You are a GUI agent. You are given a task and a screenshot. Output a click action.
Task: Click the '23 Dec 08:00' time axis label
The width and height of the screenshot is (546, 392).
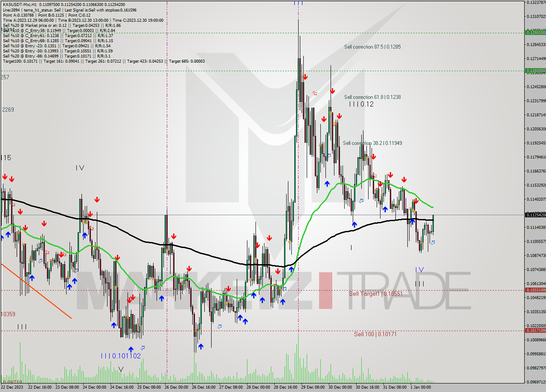tap(67, 387)
